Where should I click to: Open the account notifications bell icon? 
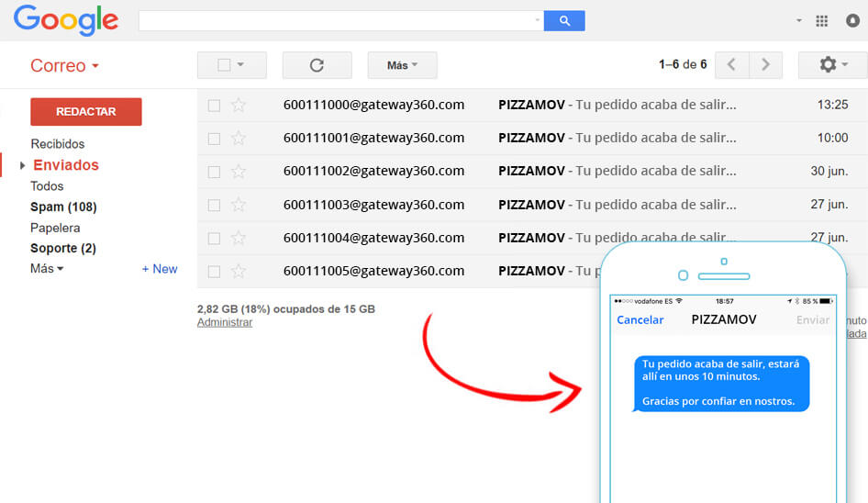coord(853,21)
